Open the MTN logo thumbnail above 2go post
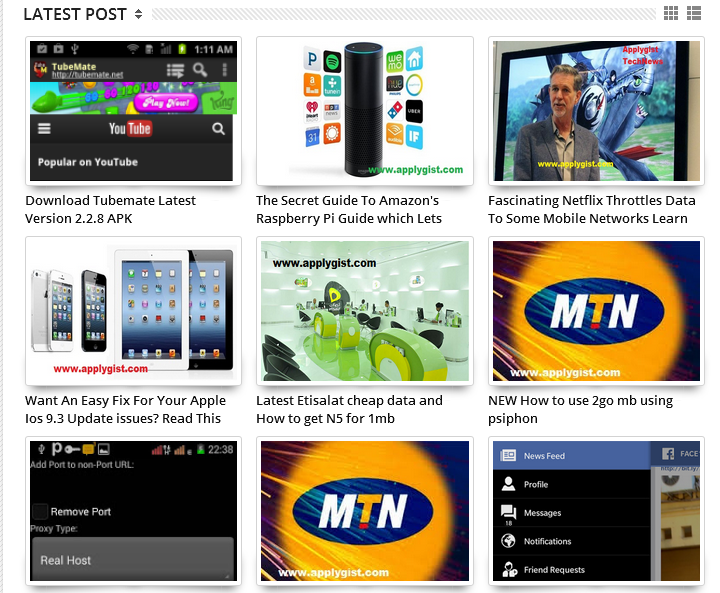The image size is (720, 593). [596, 311]
